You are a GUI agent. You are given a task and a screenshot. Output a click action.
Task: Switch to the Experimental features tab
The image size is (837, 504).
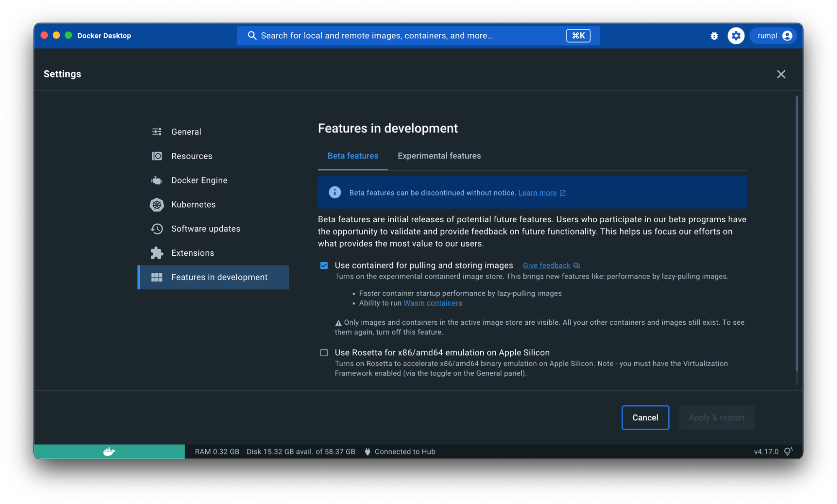(439, 156)
